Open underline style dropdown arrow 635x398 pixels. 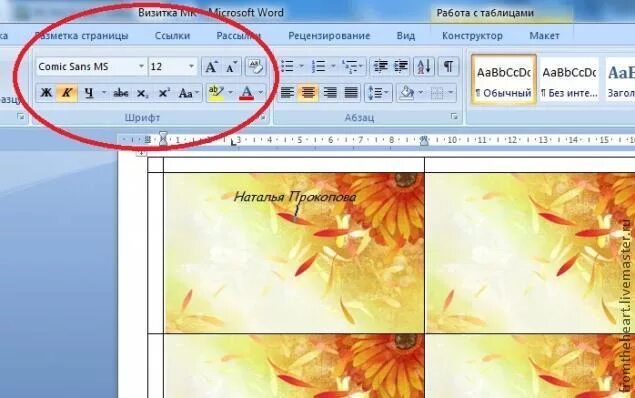[x=104, y=93]
